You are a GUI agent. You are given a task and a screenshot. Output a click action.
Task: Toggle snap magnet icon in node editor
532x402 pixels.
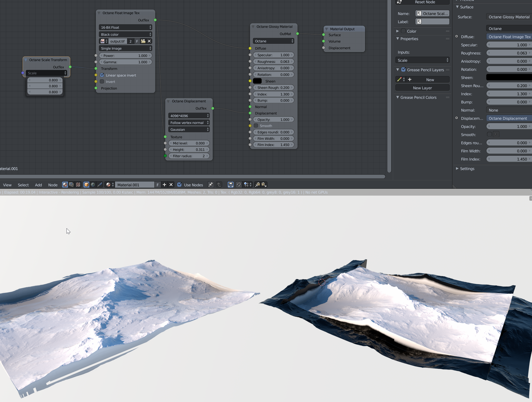point(239,185)
